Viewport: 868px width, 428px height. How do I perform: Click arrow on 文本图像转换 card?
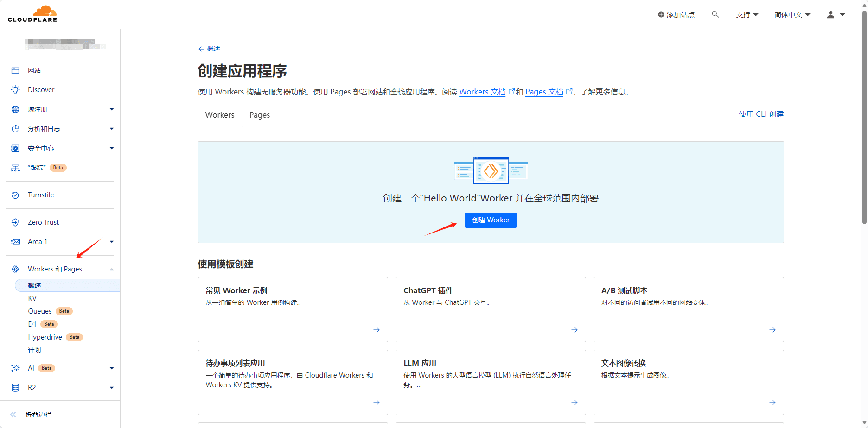772,403
